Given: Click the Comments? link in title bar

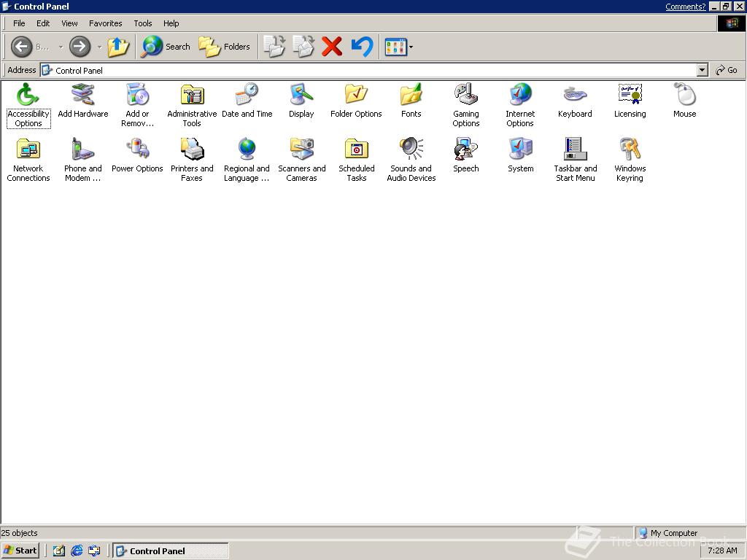Looking at the screenshot, I should point(685,7).
